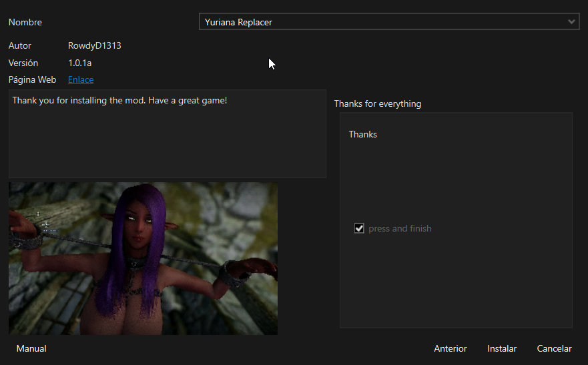Go back with the Anterior button
Screen dimensions: 588x365
[451, 348]
